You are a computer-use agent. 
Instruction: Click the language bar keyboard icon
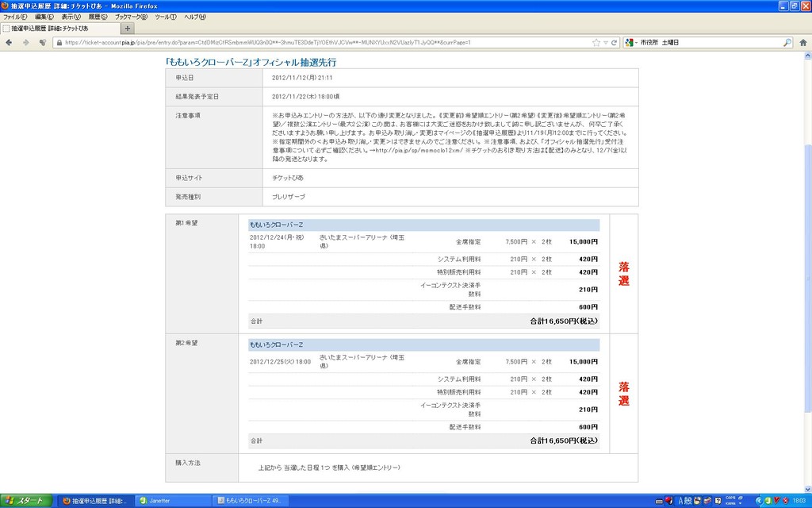tap(659, 502)
